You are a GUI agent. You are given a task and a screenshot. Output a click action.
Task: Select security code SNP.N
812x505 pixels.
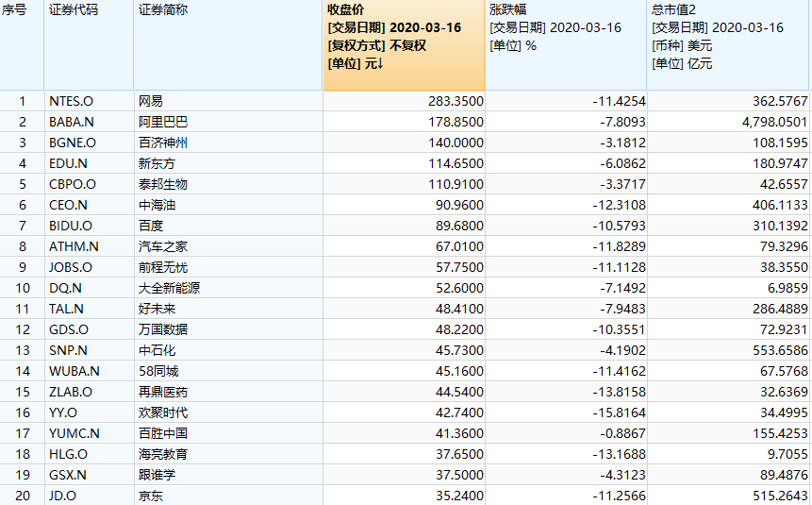pos(68,350)
